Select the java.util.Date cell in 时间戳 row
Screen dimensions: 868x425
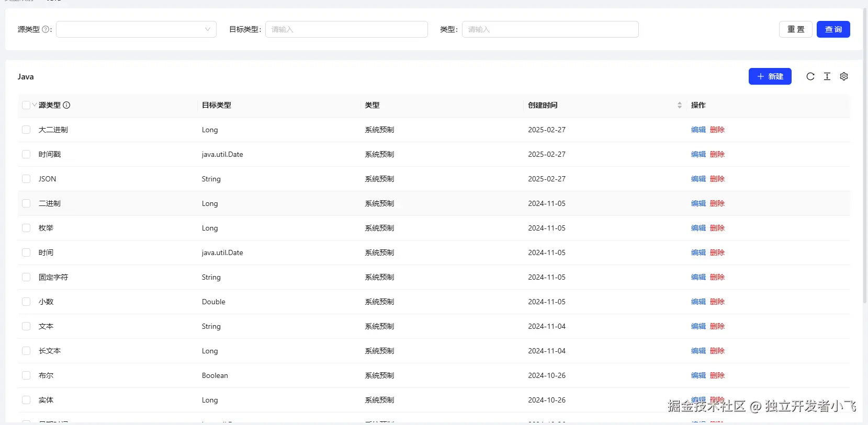tap(222, 154)
